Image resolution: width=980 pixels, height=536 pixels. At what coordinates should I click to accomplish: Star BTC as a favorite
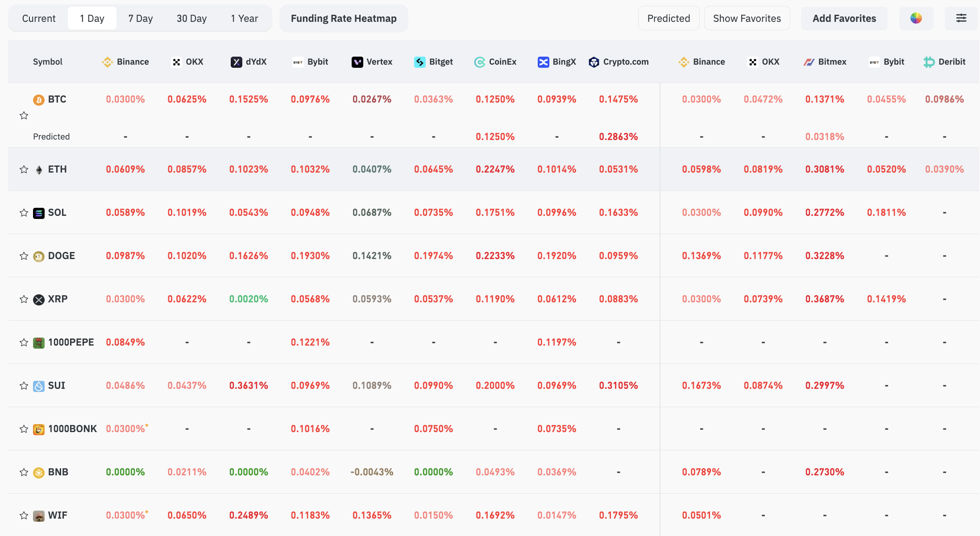24,116
